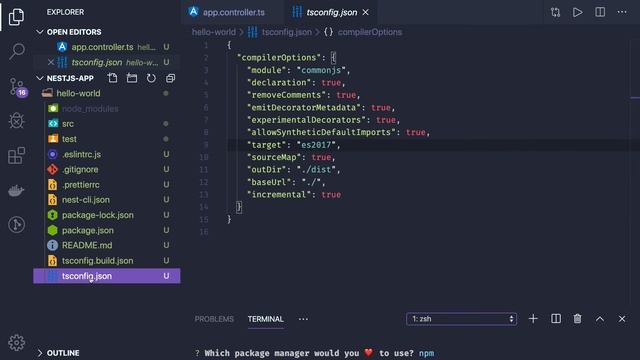This screenshot has height=360, width=640.
Task: Create a new file in NESTJS-APP
Action: pos(112,78)
